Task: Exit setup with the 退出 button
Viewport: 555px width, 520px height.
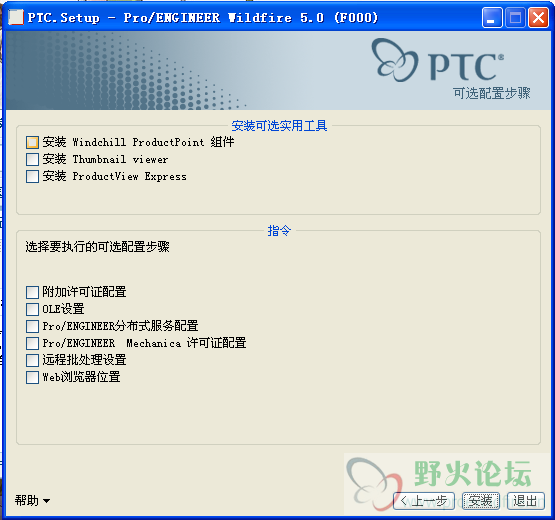Action: tap(526, 501)
